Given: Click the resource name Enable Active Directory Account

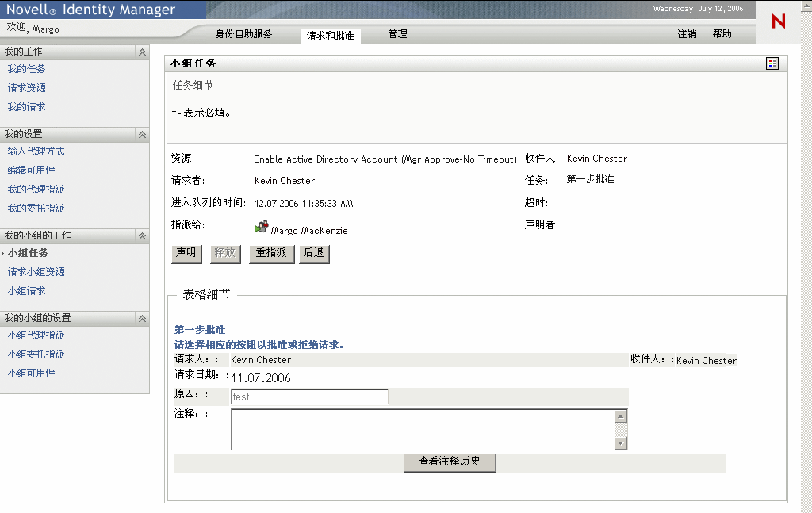Looking at the screenshot, I should pyautogui.click(x=385, y=159).
